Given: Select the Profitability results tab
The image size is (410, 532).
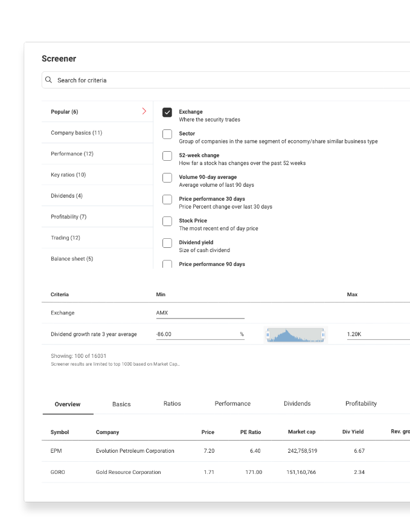Looking at the screenshot, I should click(360, 403).
